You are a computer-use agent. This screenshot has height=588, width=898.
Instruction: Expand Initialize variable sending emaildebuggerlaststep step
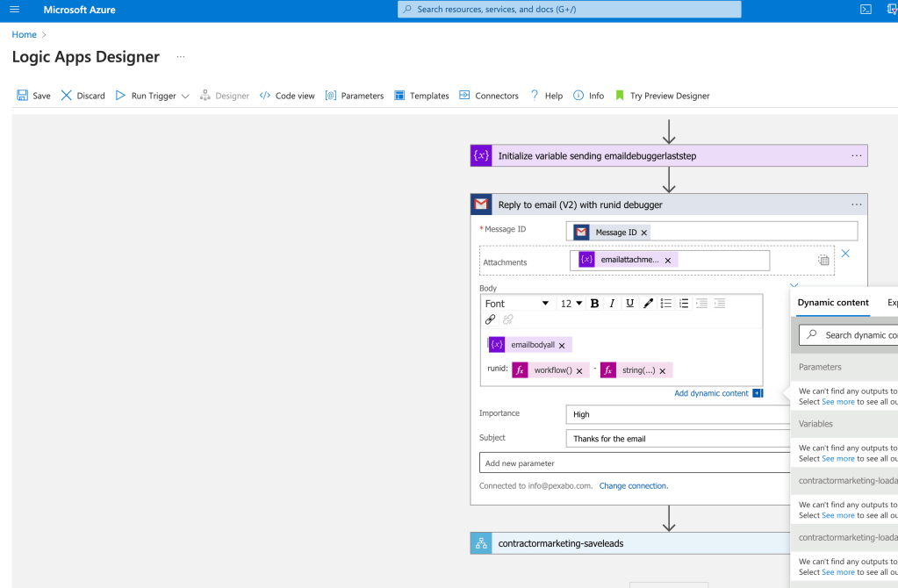(669, 155)
